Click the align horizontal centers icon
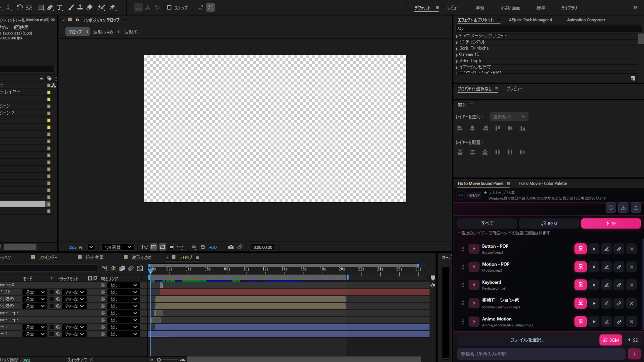The image size is (644, 362). click(472, 128)
